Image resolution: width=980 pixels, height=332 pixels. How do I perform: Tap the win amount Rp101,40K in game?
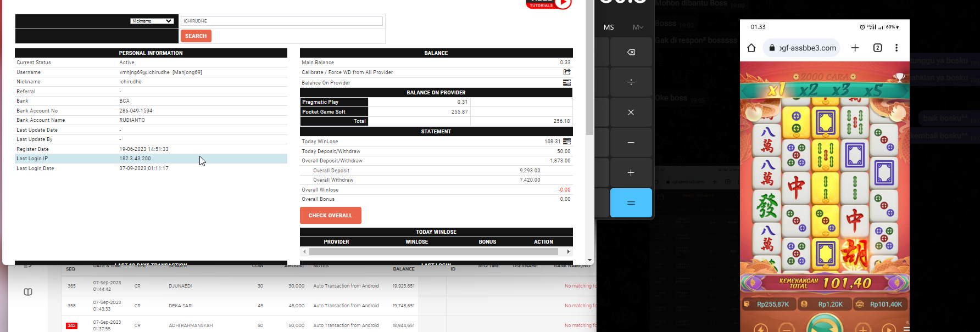(x=881, y=304)
